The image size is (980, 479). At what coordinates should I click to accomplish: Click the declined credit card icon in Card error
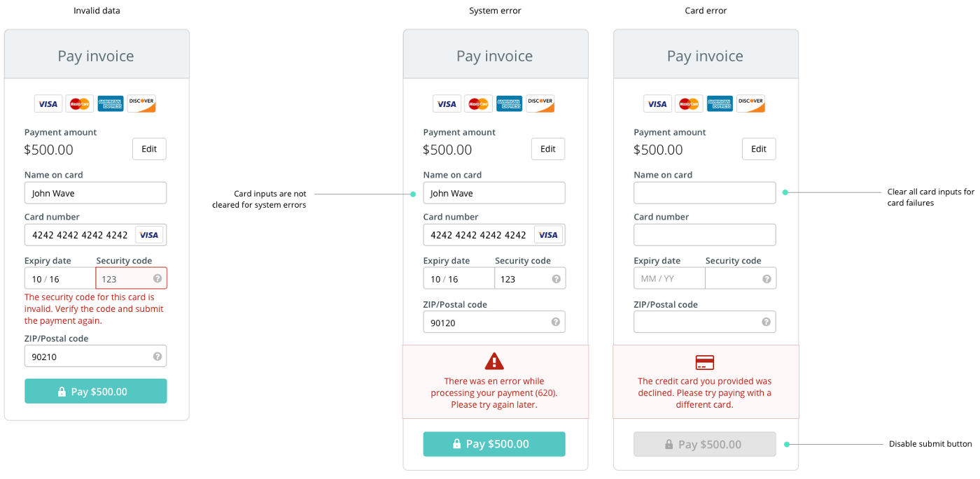[704, 362]
